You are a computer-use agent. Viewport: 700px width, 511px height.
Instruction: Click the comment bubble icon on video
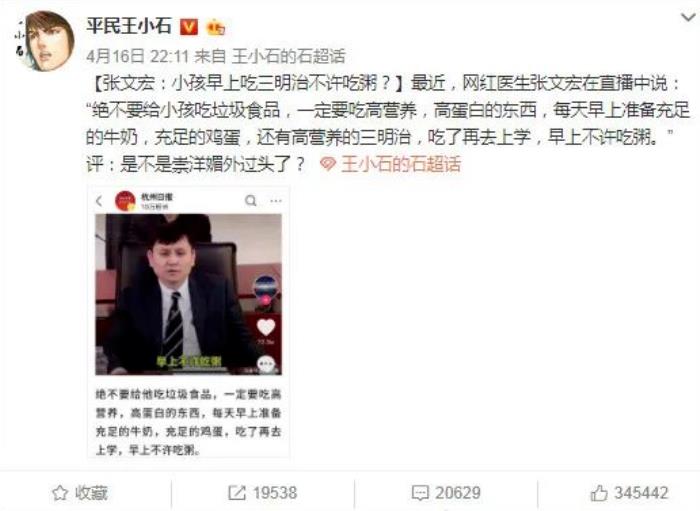click(266, 364)
